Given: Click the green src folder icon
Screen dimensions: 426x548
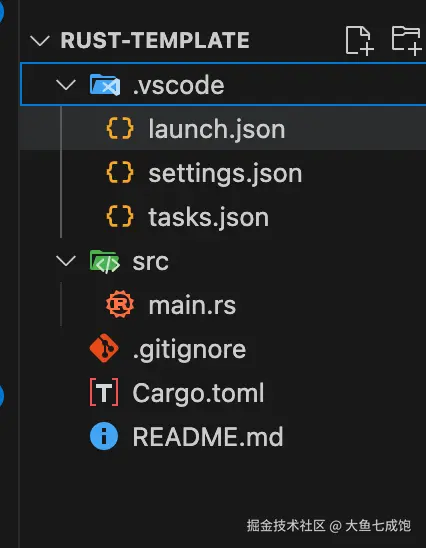Looking at the screenshot, I should click(105, 261).
